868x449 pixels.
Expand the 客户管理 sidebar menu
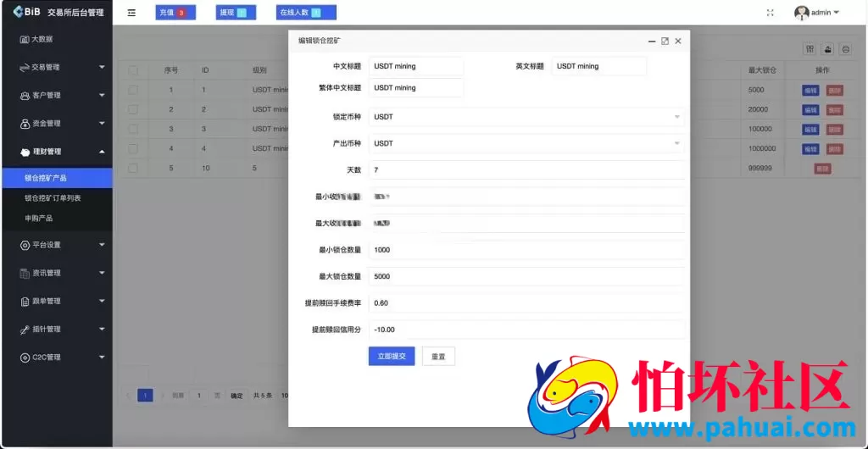click(x=102, y=95)
